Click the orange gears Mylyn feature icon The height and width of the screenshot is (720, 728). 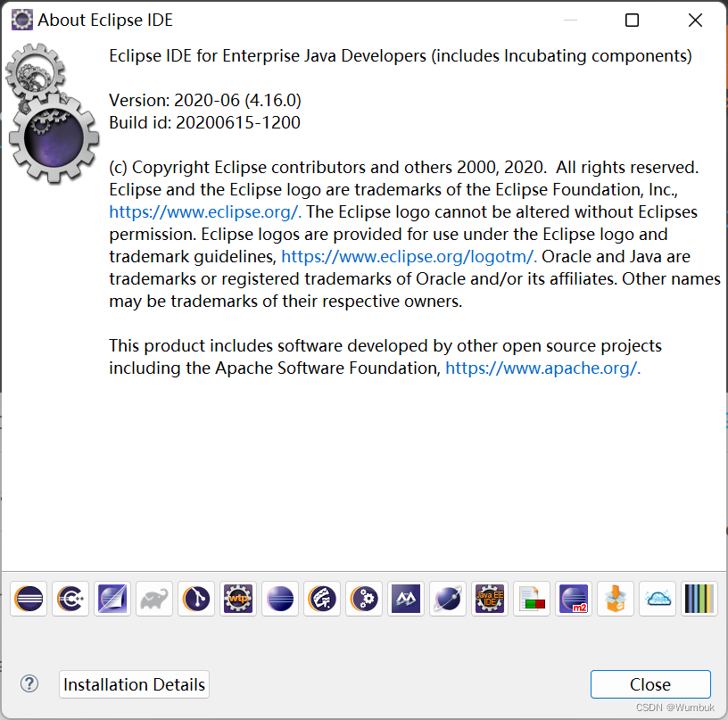(x=363, y=599)
